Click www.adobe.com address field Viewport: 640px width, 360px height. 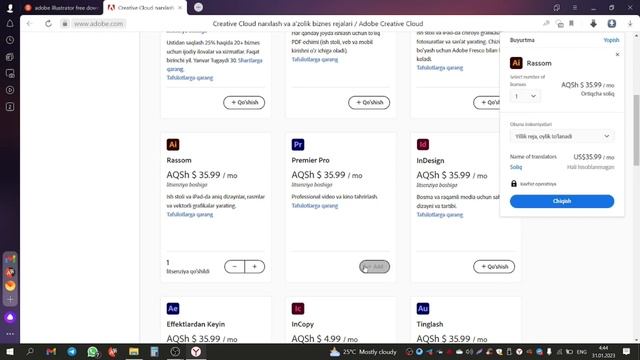[98, 24]
